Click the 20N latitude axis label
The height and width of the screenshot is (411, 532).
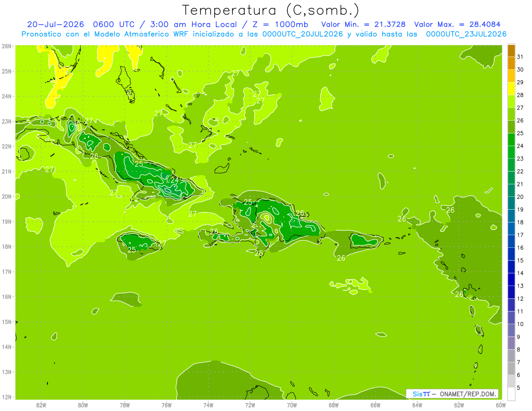tap(7, 196)
